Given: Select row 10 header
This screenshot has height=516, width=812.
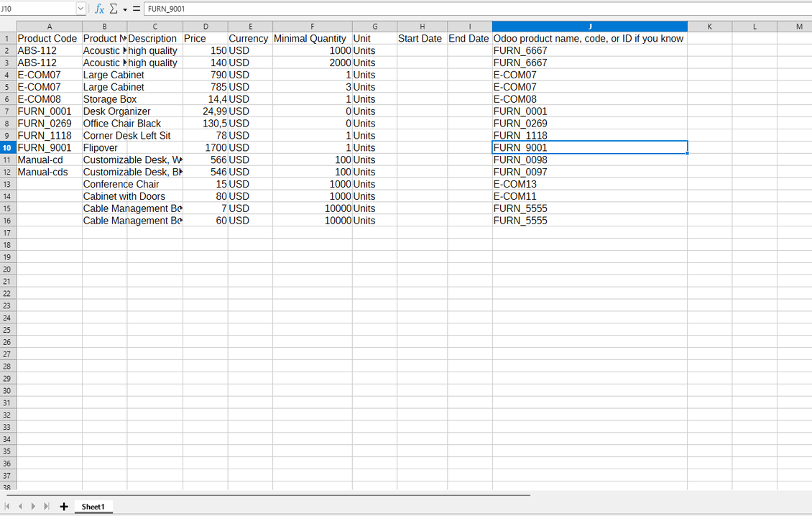Looking at the screenshot, I should 8,147.
